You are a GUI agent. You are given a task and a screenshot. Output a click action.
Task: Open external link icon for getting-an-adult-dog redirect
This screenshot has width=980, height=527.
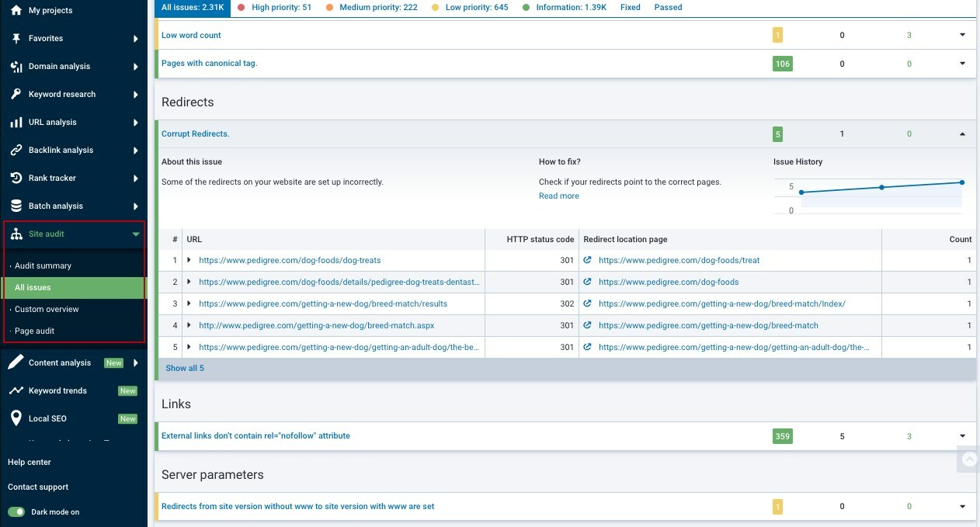588,347
